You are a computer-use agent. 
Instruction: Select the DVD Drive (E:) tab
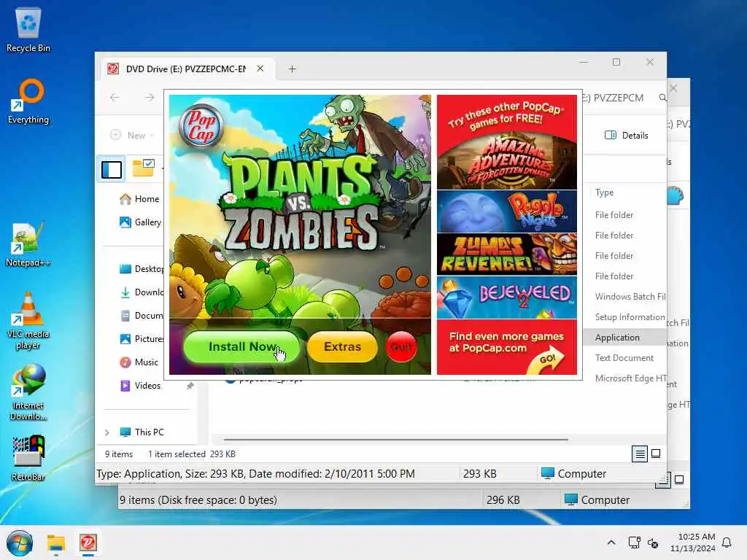tap(186, 69)
